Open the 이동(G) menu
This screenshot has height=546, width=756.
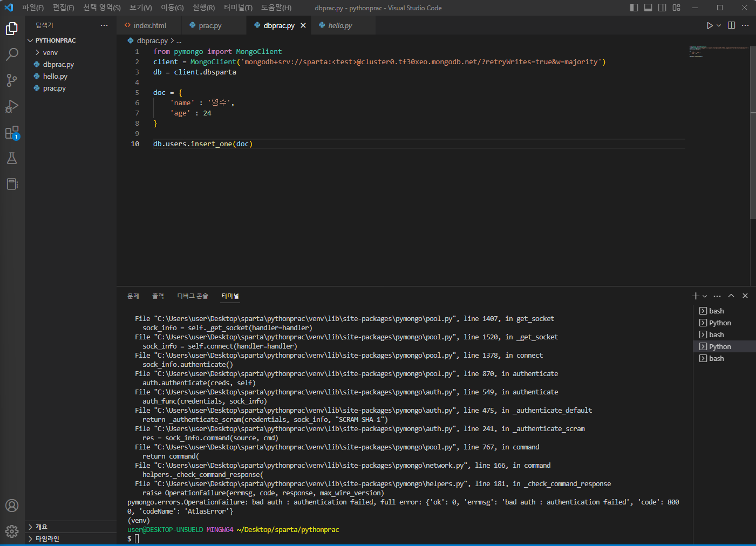[x=172, y=8]
